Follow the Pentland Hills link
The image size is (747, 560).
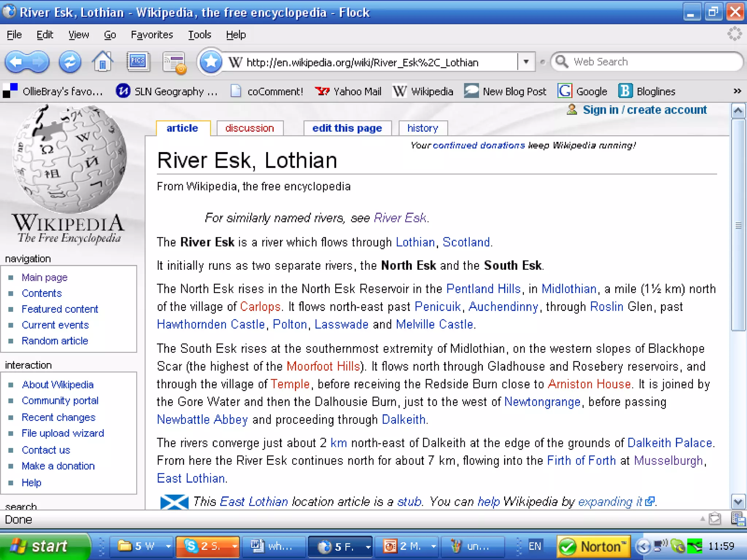tap(483, 289)
